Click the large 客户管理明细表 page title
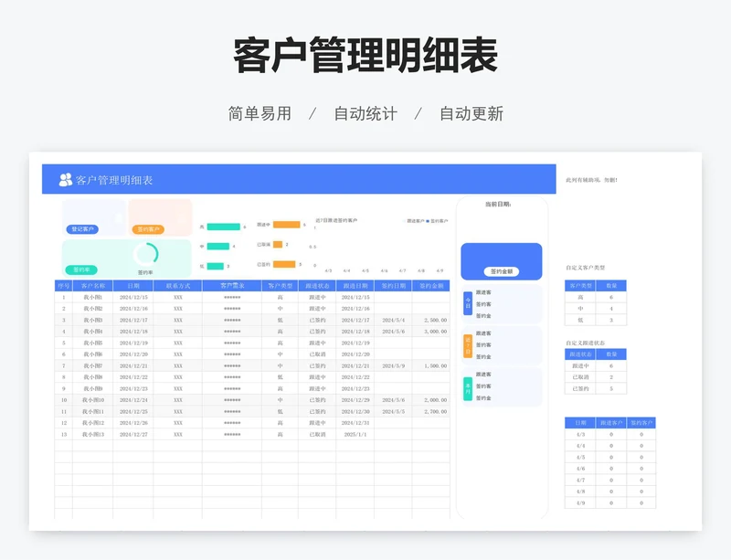The height and width of the screenshot is (560, 731). coord(365,55)
